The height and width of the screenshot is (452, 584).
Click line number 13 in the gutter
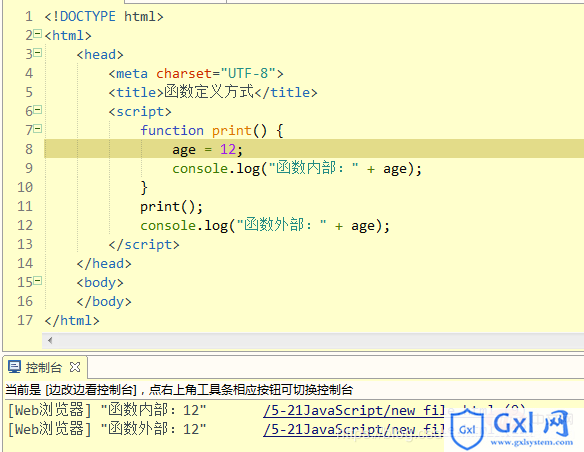25,244
